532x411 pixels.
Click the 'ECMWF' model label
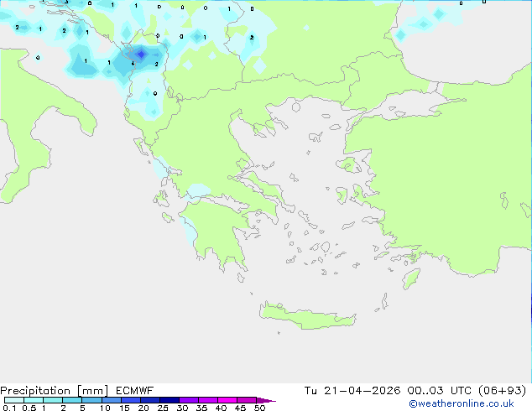coord(135,391)
